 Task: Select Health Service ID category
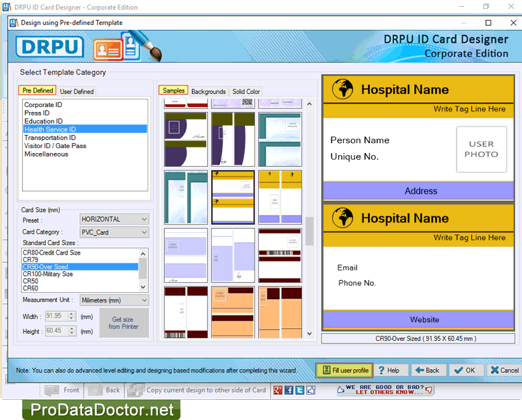click(85, 129)
